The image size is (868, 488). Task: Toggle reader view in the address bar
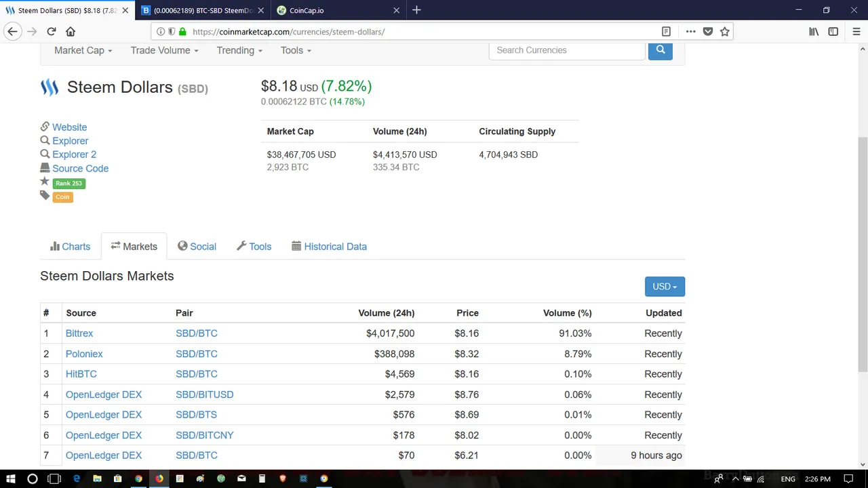pos(666,31)
